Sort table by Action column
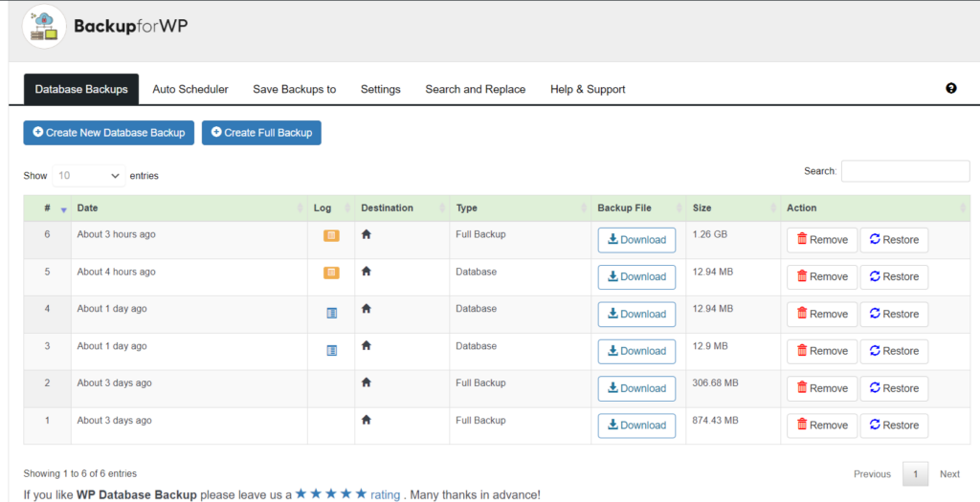The image size is (980, 502). [876, 207]
